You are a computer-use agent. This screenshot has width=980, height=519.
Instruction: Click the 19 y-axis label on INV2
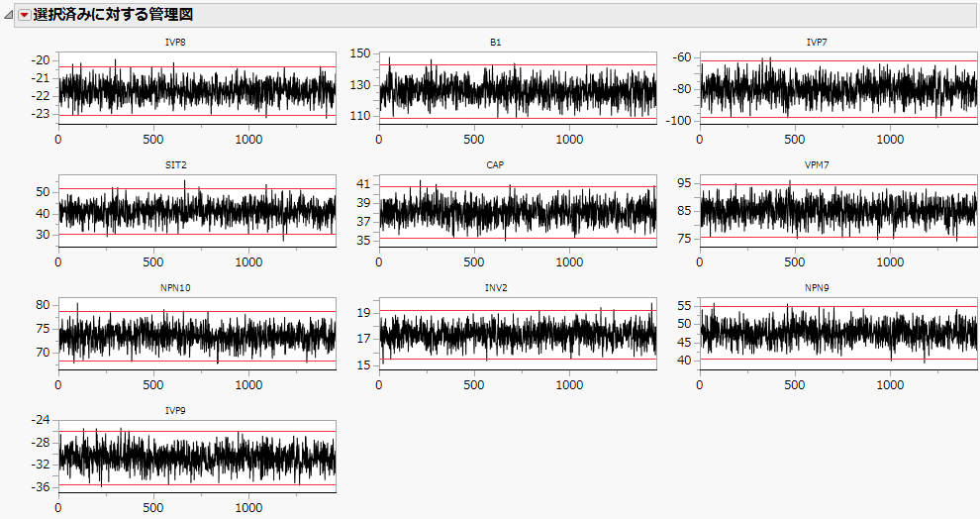(x=363, y=313)
